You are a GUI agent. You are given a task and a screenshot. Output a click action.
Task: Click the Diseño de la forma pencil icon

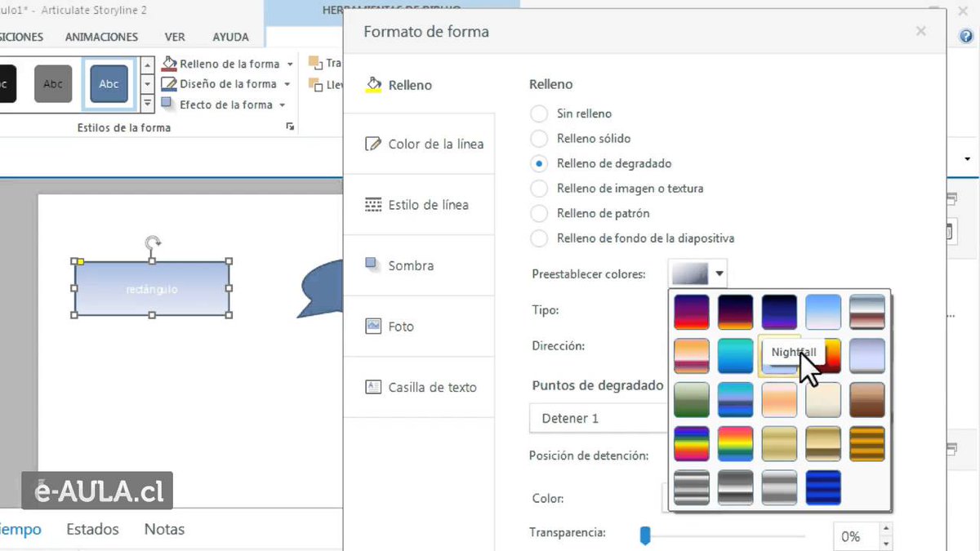tap(169, 84)
